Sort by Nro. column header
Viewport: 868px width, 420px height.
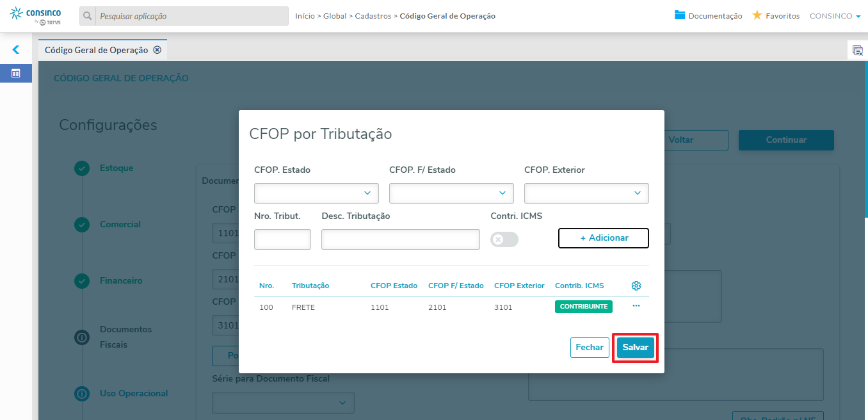[266, 286]
